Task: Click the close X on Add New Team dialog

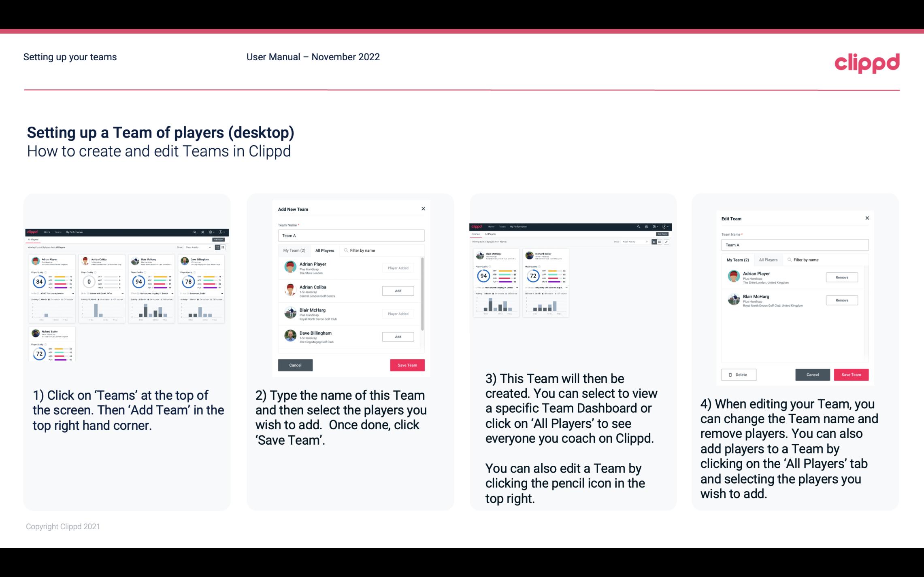Action: coord(423,209)
